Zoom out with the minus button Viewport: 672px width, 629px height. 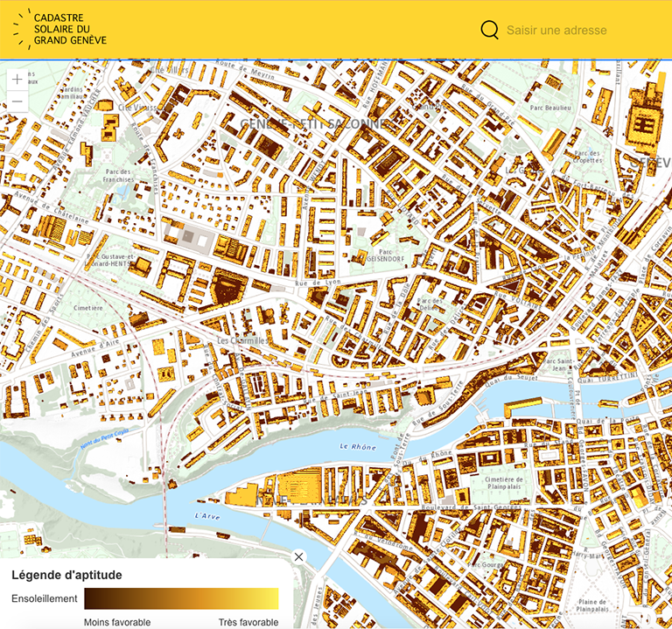17,101
